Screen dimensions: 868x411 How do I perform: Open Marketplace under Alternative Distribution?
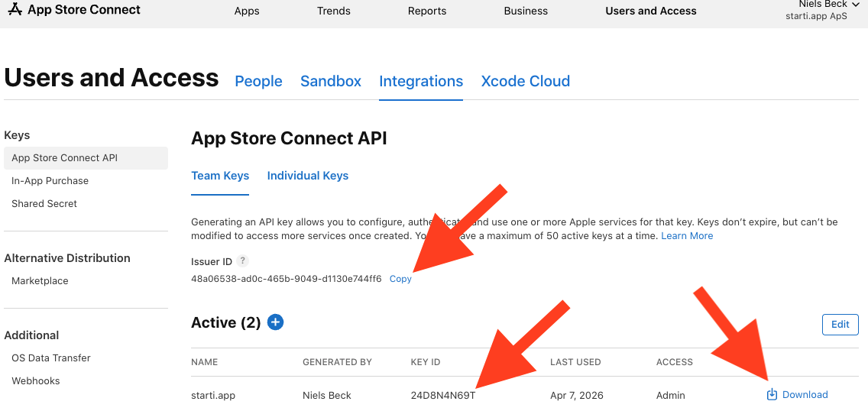tap(40, 281)
